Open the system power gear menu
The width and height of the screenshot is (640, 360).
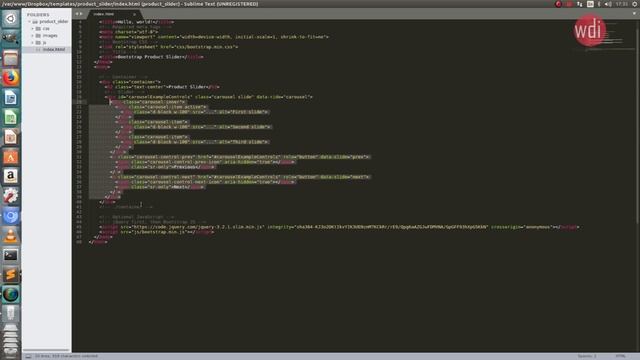(635, 4)
